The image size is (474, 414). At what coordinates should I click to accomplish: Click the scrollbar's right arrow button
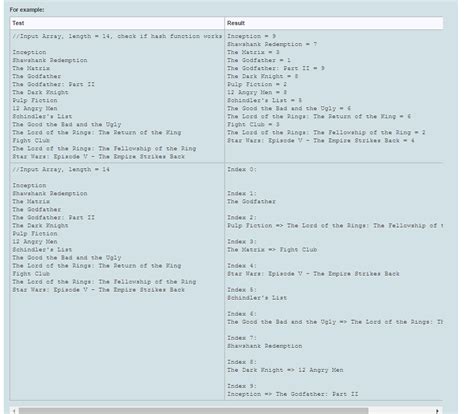click(x=437, y=411)
